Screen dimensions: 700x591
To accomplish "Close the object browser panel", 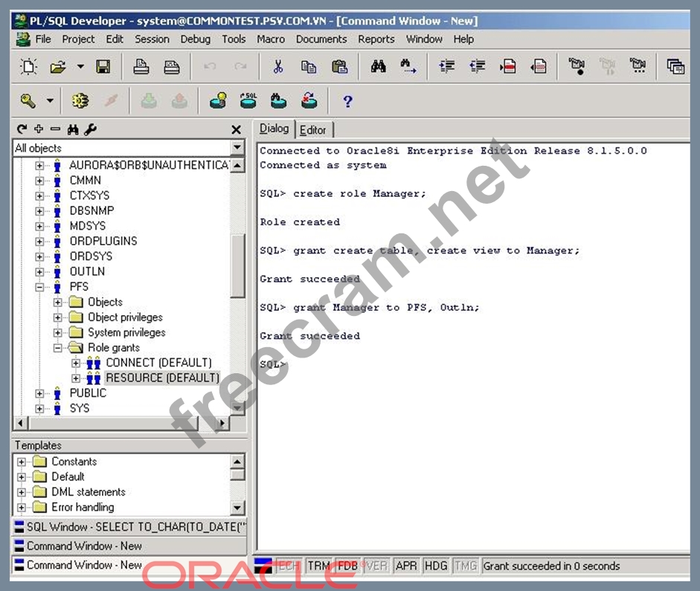I will click(236, 130).
